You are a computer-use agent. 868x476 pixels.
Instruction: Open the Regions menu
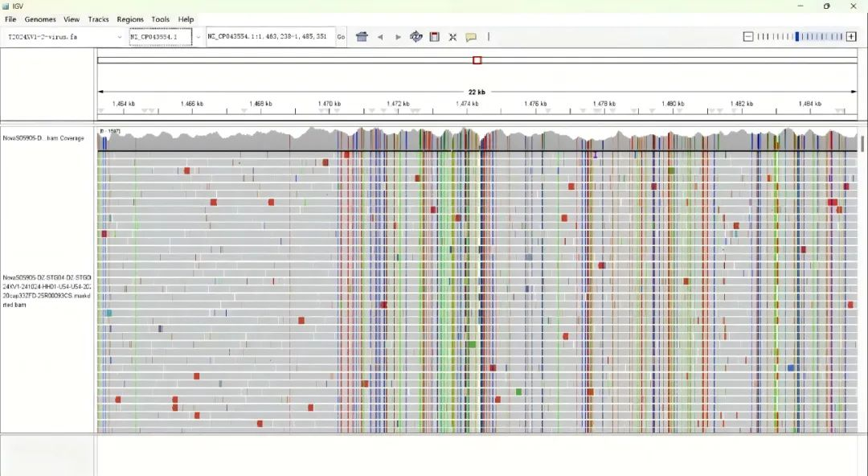[130, 19]
